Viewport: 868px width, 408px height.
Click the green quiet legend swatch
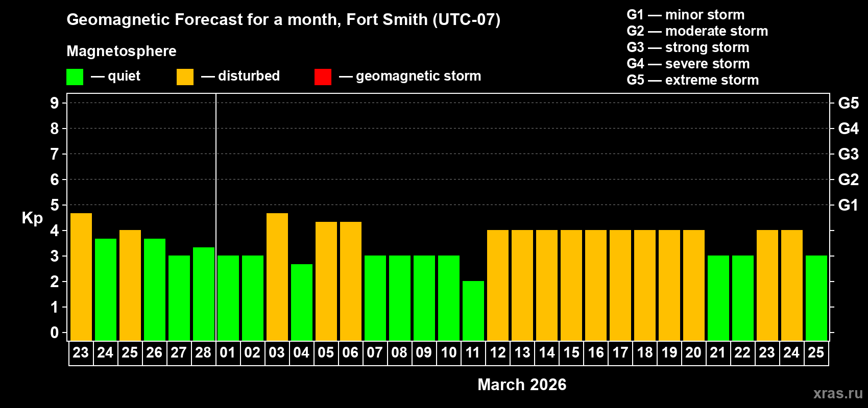point(75,77)
